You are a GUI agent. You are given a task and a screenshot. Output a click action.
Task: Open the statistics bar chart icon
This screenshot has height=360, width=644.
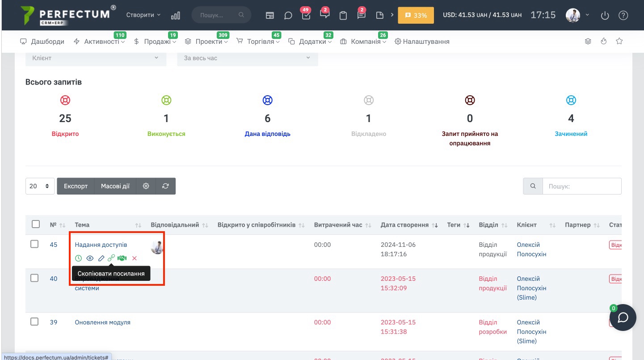pyautogui.click(x=175, y=15)
